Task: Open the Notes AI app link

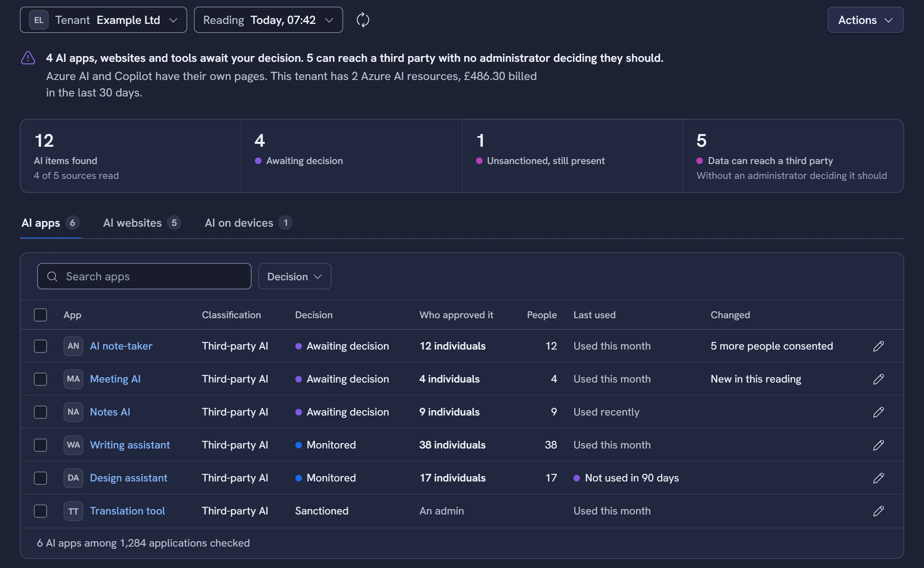Action: (110, 412)
